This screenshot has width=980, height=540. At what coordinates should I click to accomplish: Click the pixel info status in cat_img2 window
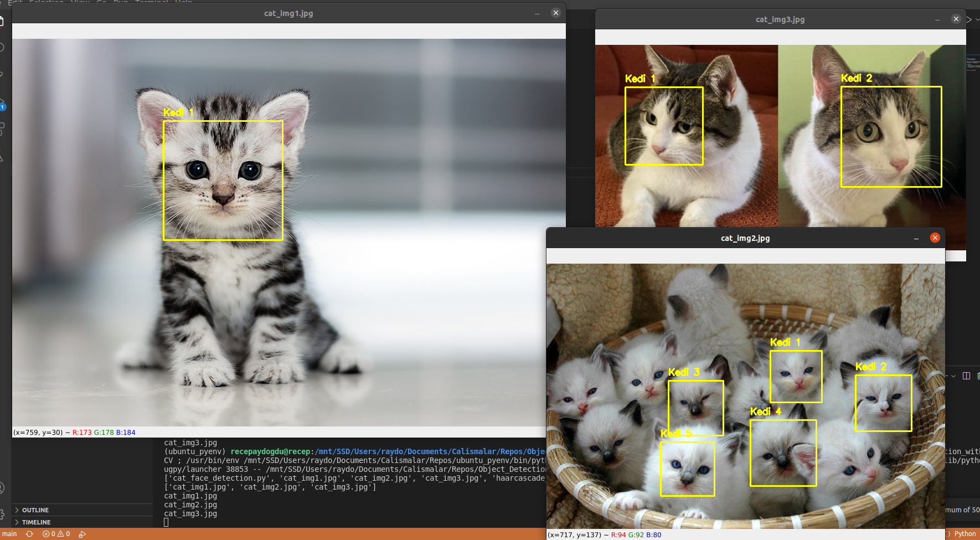(604, 535)
